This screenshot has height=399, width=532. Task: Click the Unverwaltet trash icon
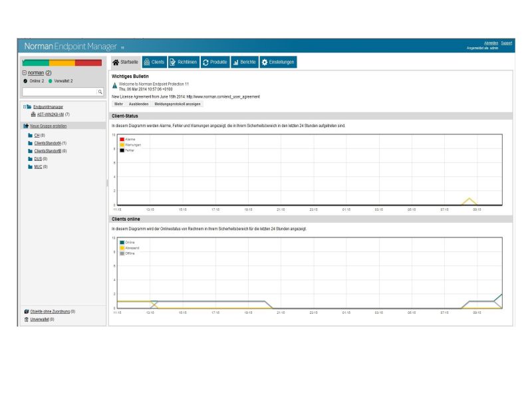tap(27, 320)
